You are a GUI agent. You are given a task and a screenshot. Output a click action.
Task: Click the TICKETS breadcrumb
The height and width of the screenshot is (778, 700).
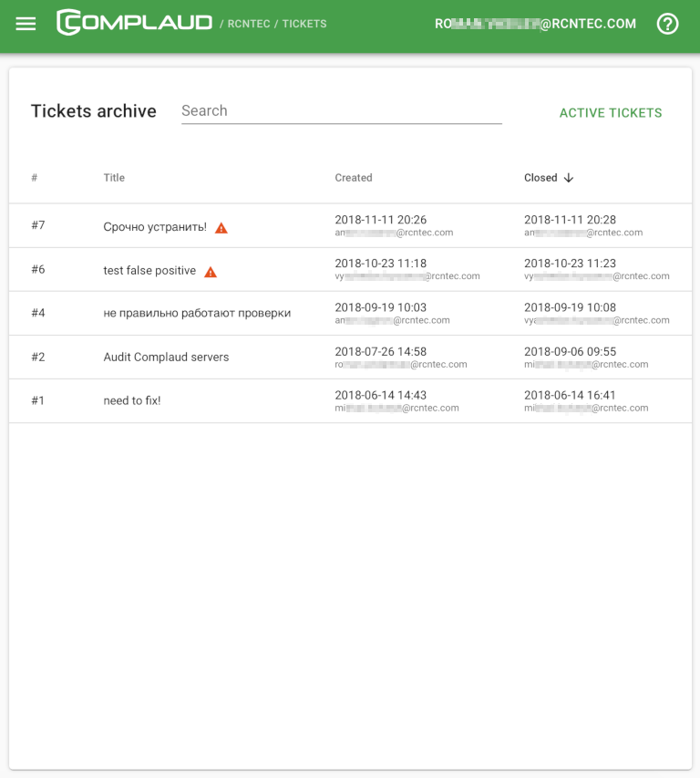[304, 24]
